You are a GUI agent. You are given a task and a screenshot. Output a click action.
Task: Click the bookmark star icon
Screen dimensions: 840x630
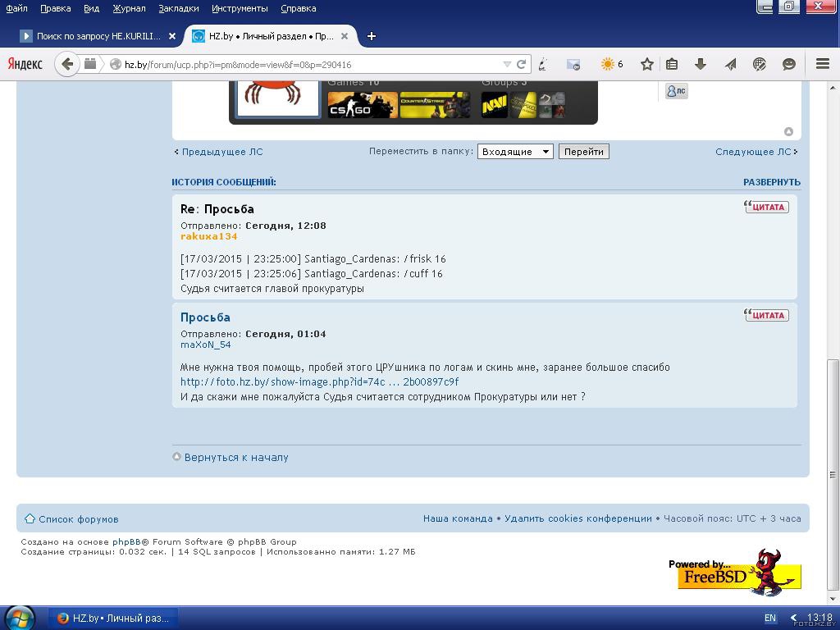coord(647,64)
